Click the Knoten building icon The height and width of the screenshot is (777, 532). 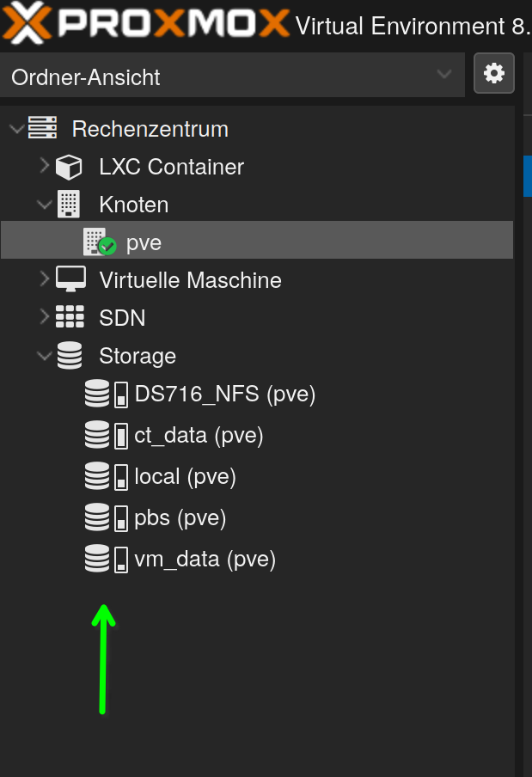69,205
